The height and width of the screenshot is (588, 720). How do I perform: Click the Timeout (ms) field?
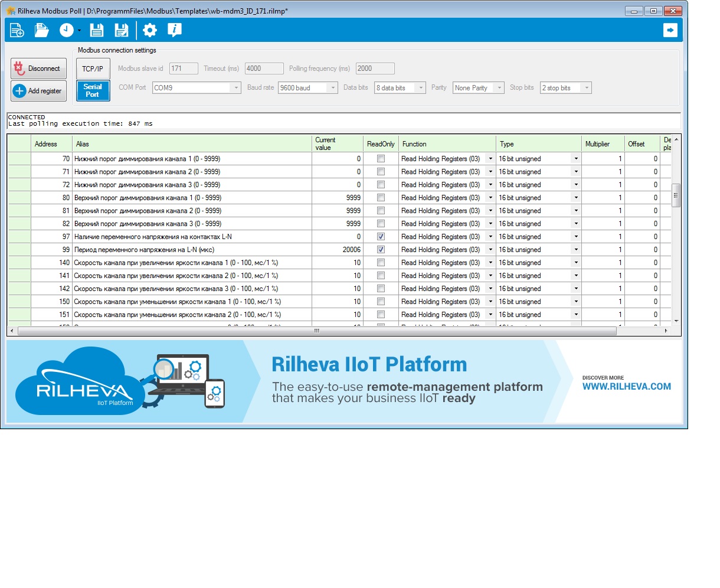tap(264, 68)
